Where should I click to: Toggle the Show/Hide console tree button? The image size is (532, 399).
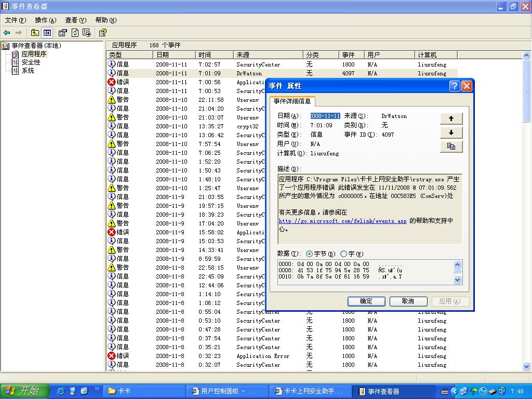click(x=47, y=33)
